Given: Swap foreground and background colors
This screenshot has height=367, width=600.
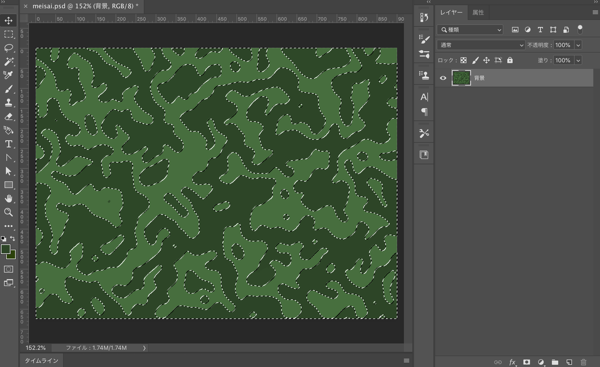Looking at the screenshot, I should pyautogui.click(x=13, y=238).
